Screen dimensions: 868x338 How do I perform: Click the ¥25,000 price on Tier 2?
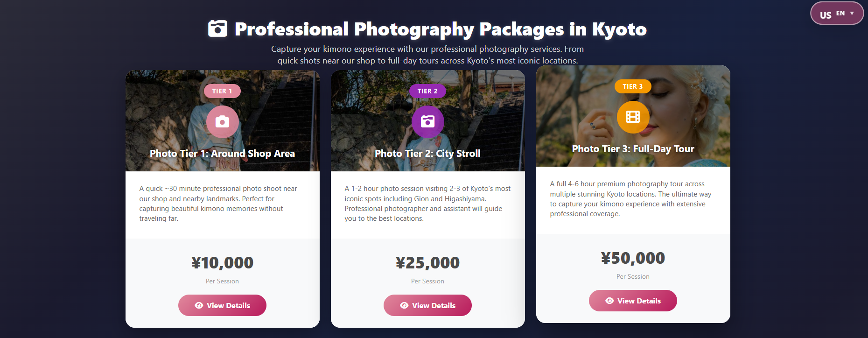[x=427, y=262]
